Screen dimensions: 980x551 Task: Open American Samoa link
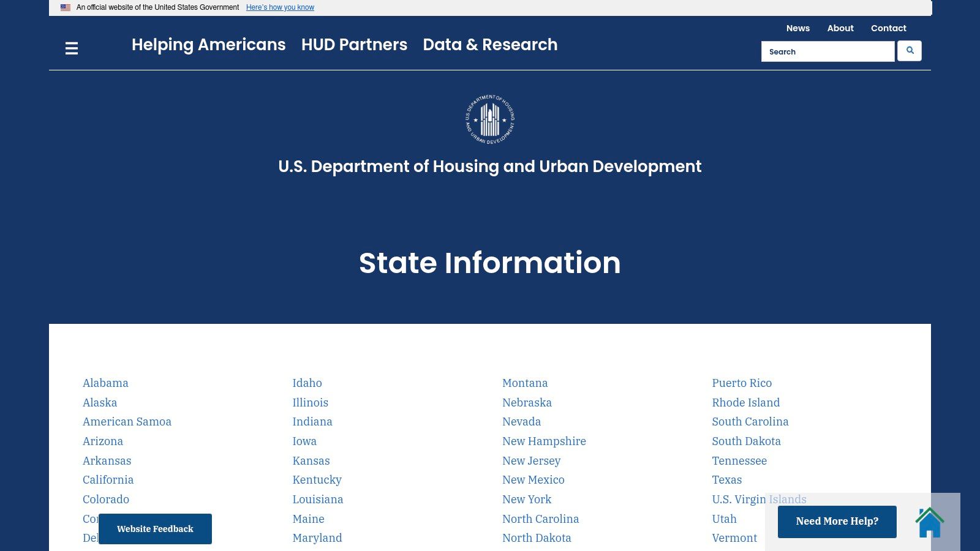point(127,422)
